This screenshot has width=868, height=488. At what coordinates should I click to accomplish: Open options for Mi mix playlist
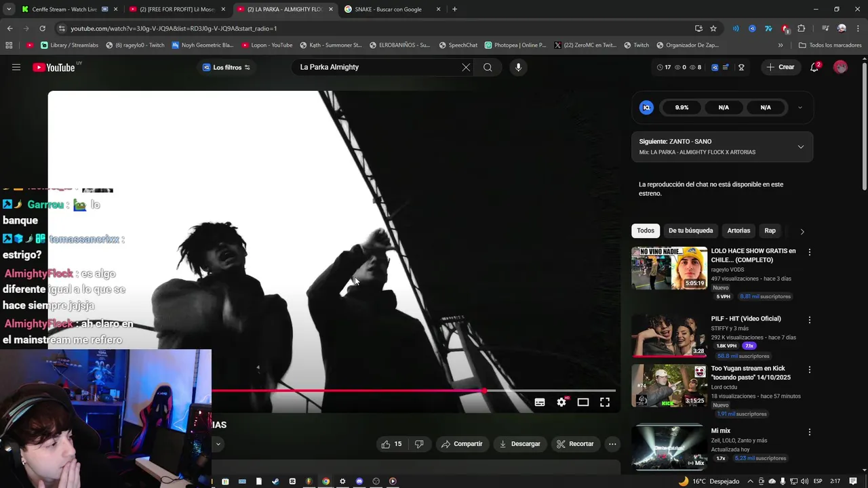point(809,432)
